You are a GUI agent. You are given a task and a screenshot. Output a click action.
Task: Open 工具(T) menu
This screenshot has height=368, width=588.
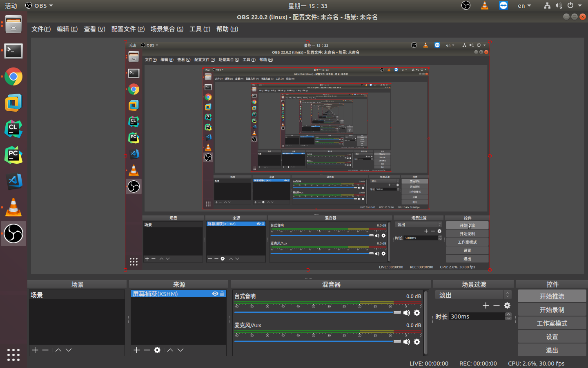tap(200, 29)
